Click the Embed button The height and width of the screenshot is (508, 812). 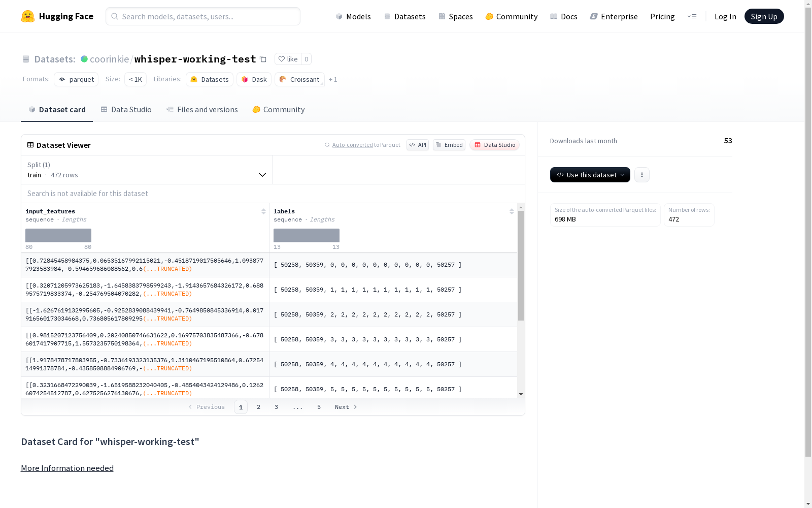(449, 145)
